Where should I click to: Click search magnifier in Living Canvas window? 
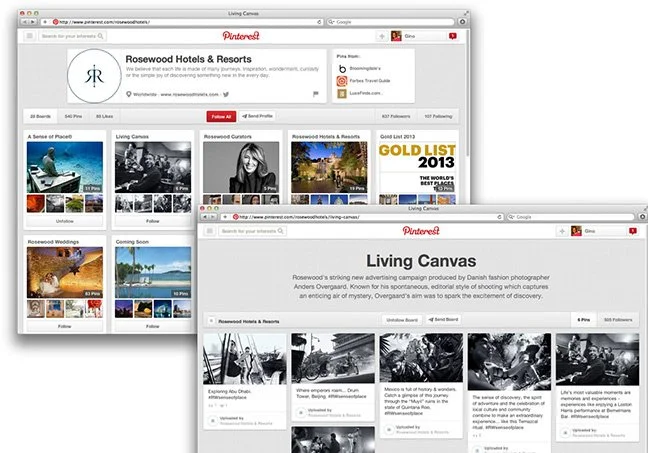281,231
